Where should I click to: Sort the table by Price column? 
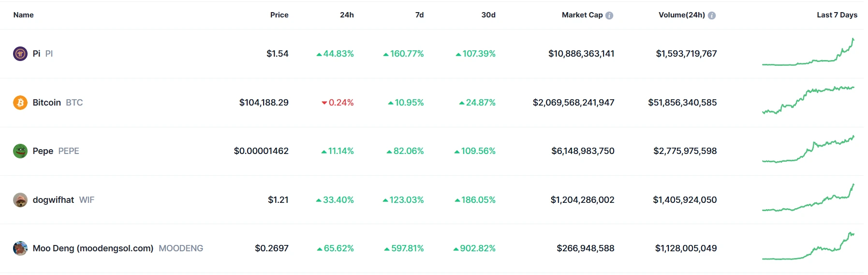(x=279, y=15)
